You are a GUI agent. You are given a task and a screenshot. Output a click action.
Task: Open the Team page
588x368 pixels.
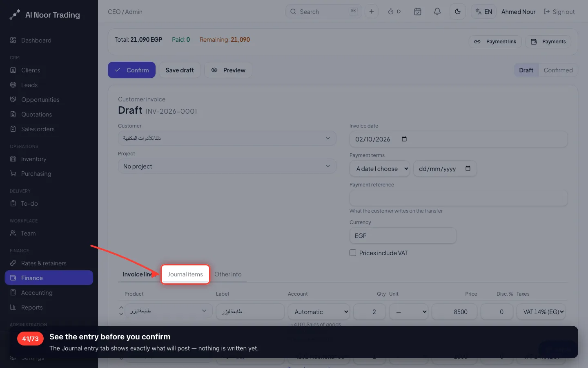[49, 233]
